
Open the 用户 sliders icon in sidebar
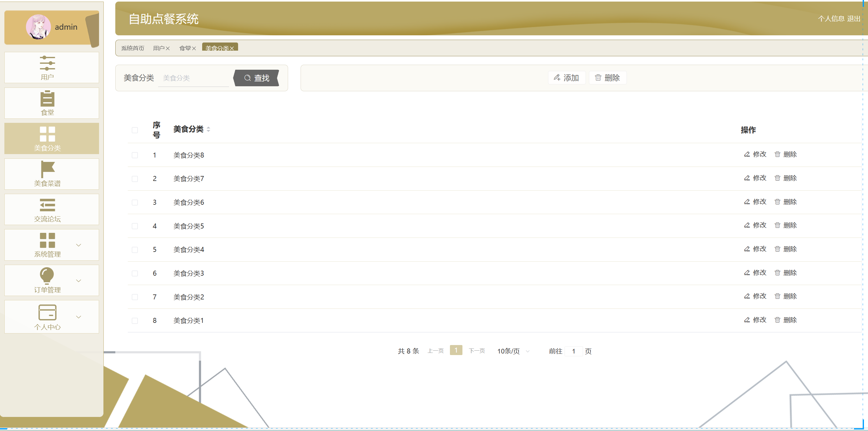(x=47, y=63)
